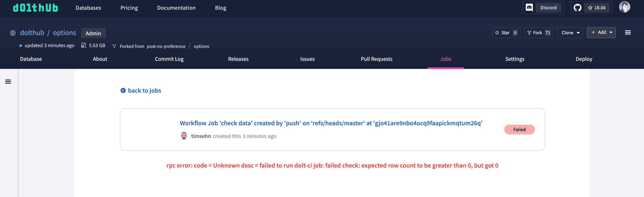
Task: Switch to the Deploy tab
Action: point(584,59)
